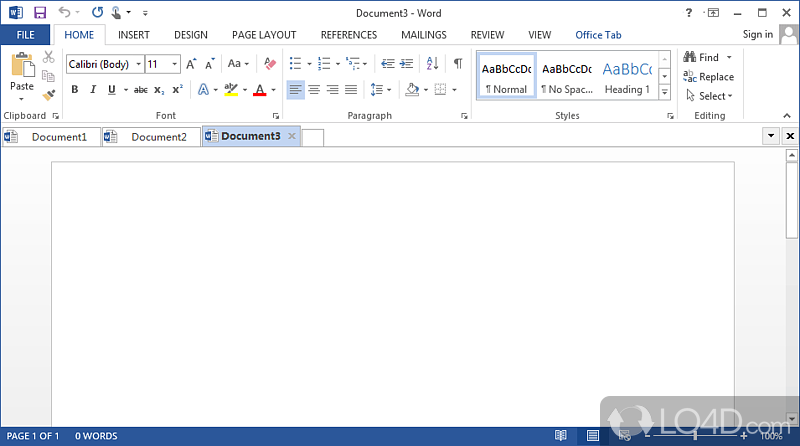Decrease the paragraph indent
This screenshot has width=800, height=446.
coord(388,64)
